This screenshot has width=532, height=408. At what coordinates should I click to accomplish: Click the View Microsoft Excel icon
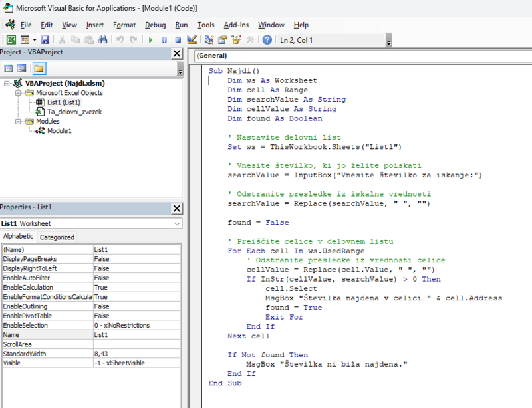pyautogui.click(x=11, y=40)
